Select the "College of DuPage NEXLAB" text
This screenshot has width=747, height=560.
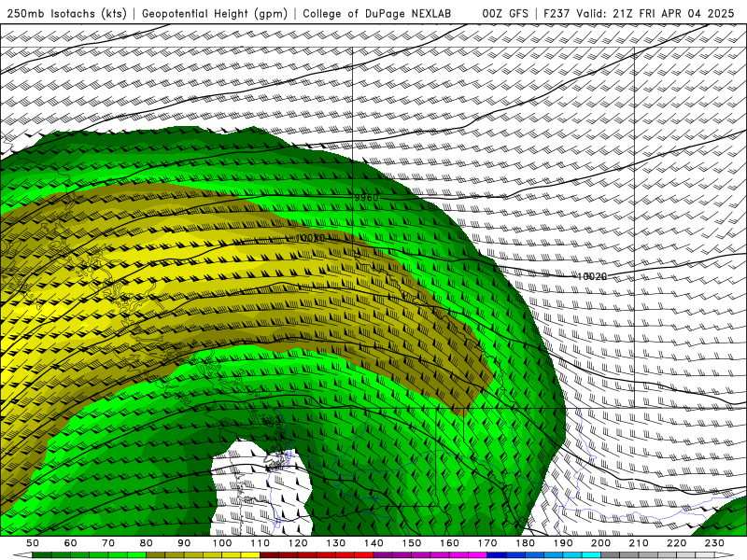(x=377, y=14)
